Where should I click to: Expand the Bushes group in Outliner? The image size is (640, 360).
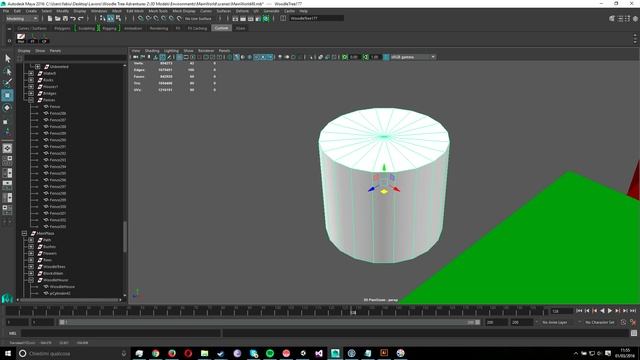[x=31, y=247]
